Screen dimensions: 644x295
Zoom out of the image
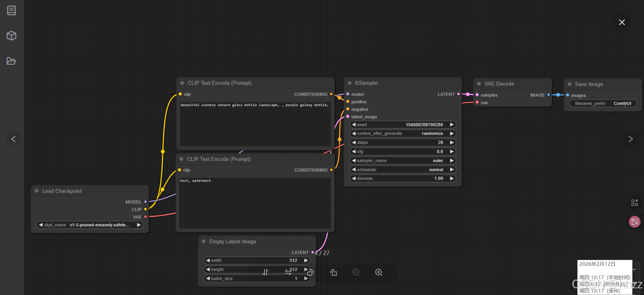[x=356, y=272]
